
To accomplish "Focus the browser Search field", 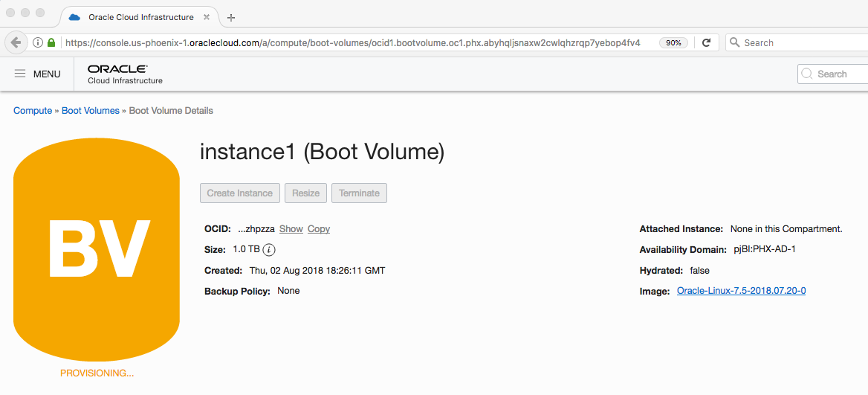I will (797, 42).
